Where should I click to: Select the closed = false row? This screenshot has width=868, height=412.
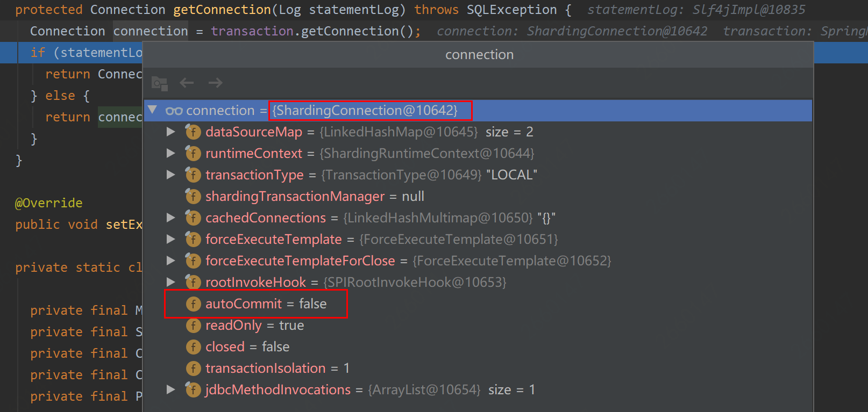[x=247, y=347]
